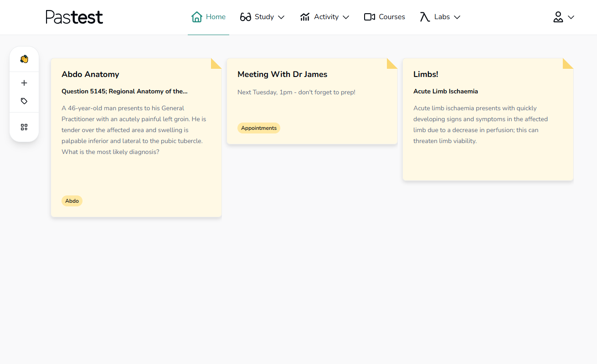This screenshot has width=597, height=364.
Task: Click folded corner of Meeting With Dr James note
Action: pyautogui.click(x=392, y=64)
